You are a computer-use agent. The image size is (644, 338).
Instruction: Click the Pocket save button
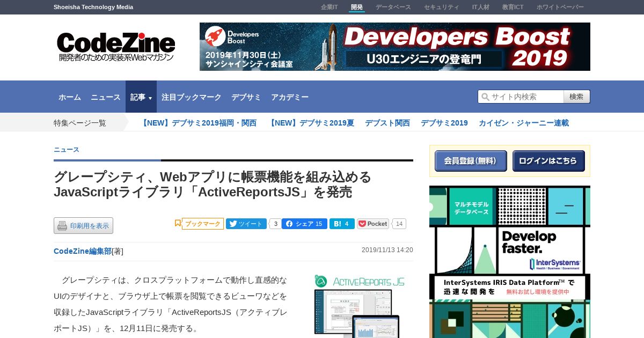(x=373, y=224)
